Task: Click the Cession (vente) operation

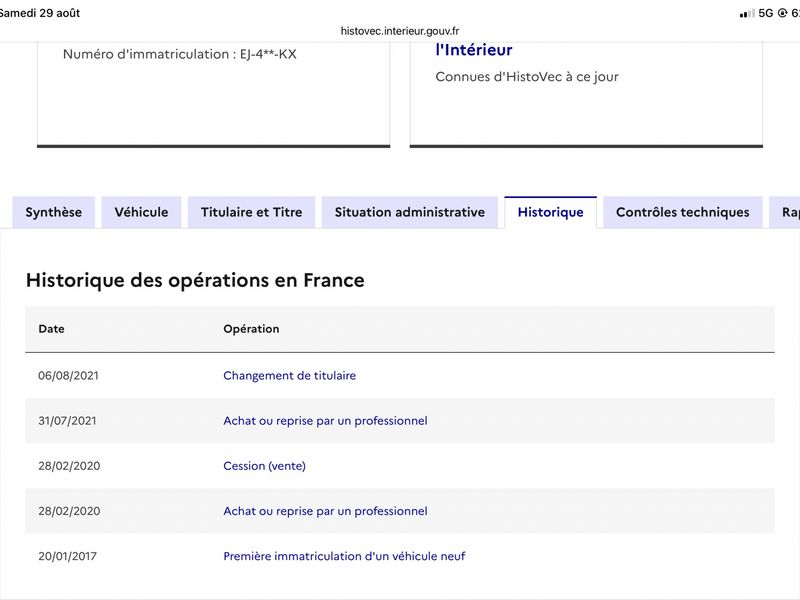Action: point(264,466)
